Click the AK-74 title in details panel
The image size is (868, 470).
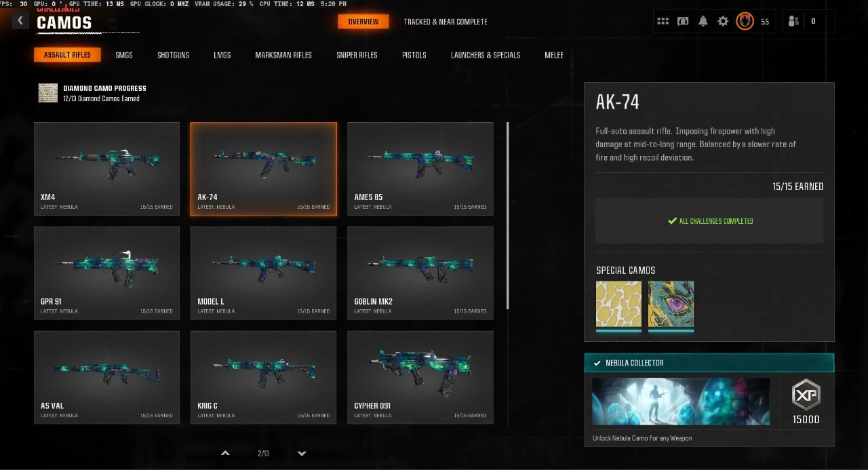[618, 102]
